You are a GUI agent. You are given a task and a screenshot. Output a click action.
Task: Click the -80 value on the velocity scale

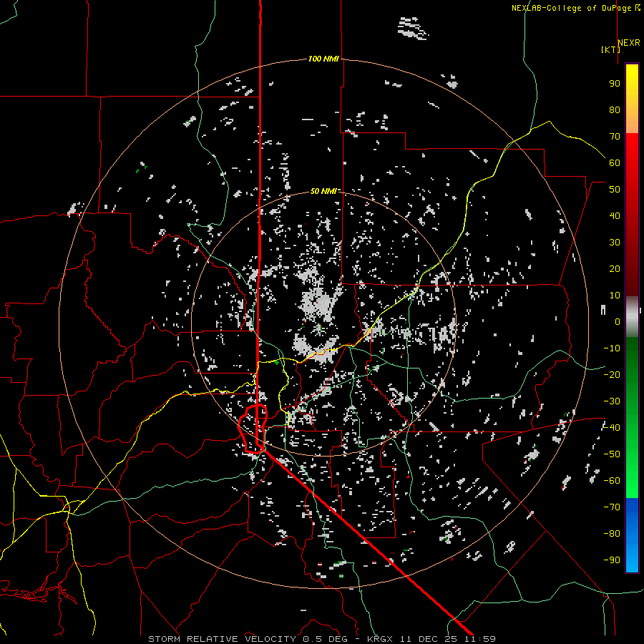click(612, 534)
